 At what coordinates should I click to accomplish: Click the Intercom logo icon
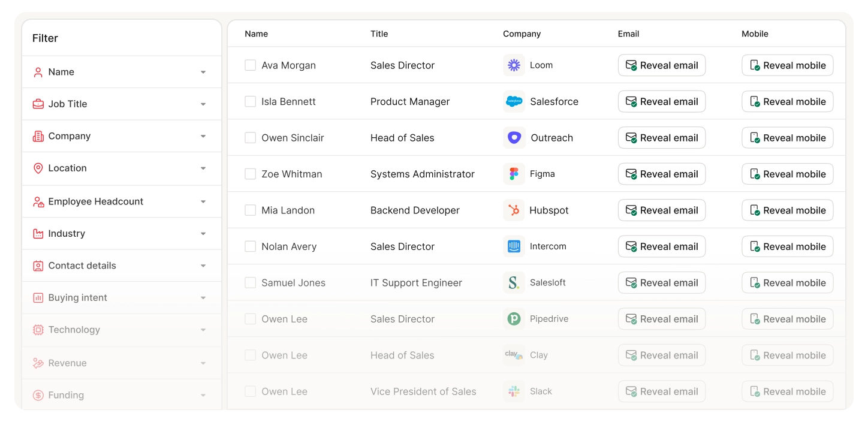[514, 246]
